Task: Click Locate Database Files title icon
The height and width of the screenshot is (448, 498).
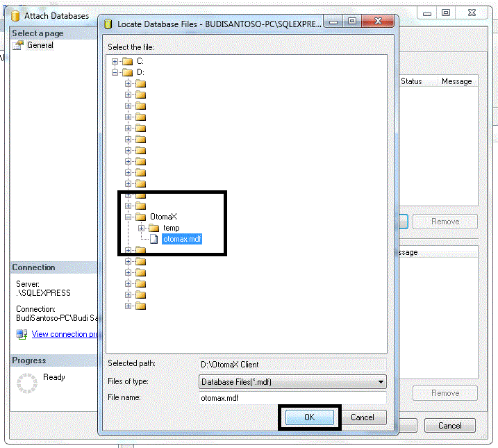Action: point(108,24)
